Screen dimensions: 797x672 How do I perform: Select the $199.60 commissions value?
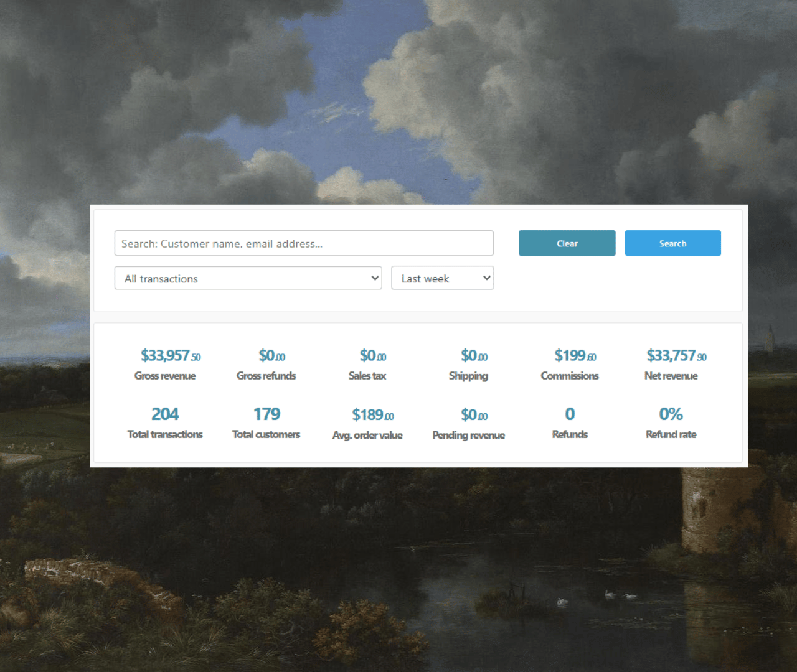[x=575, y=355]
